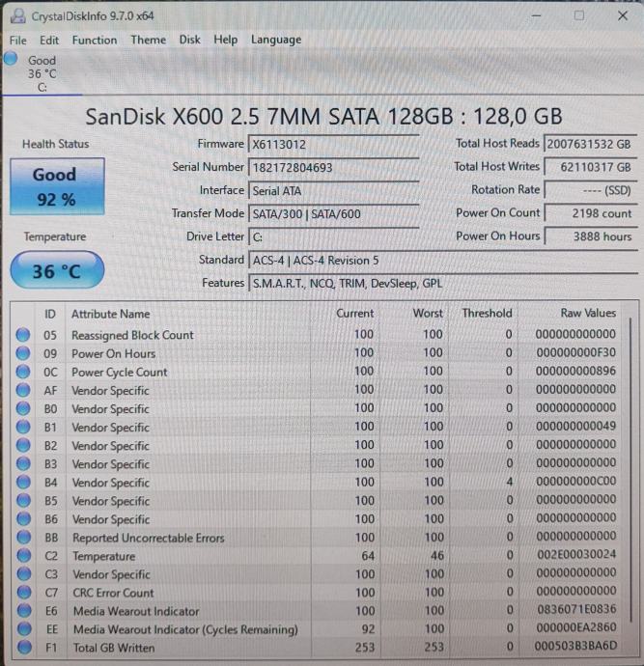Click the Total Host Writes value
The image size is (644, 666).
click(590, 167)
